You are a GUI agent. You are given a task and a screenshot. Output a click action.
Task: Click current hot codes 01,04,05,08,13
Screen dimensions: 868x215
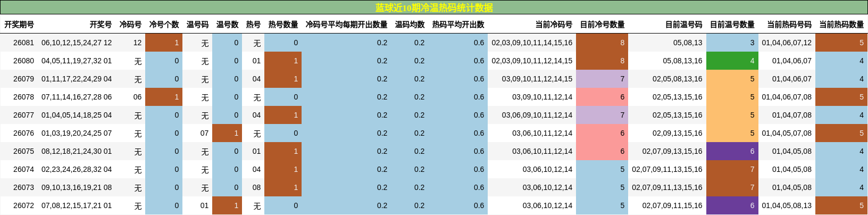787,205
